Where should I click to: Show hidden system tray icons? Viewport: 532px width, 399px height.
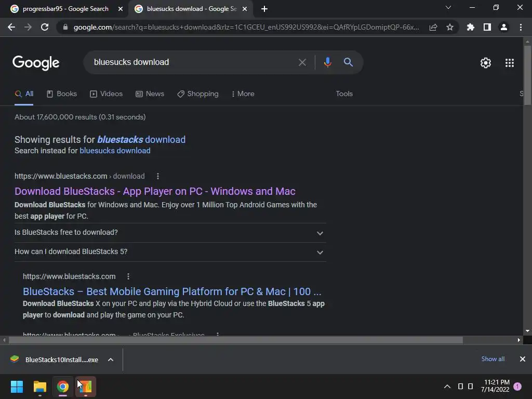(447, 387)
